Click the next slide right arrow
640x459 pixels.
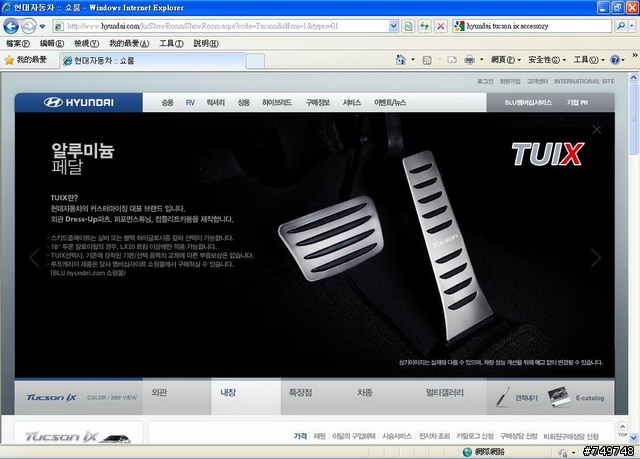[x=596, y=258]
